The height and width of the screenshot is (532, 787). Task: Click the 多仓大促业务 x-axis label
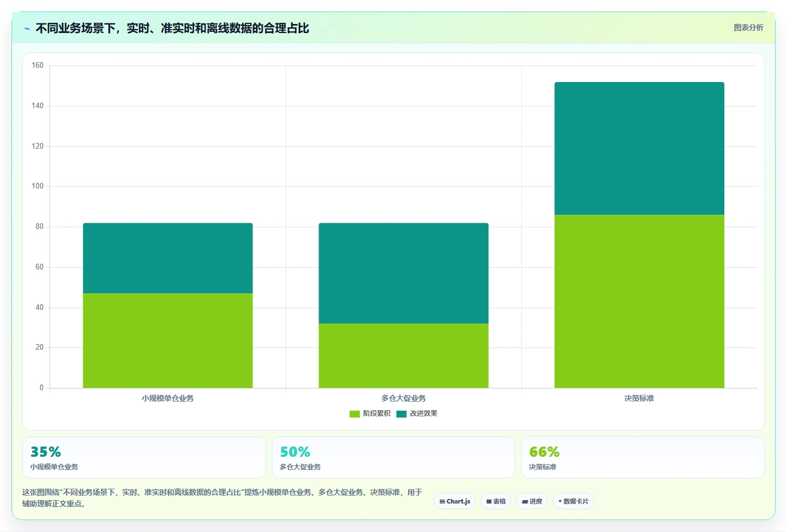(403, 398)
